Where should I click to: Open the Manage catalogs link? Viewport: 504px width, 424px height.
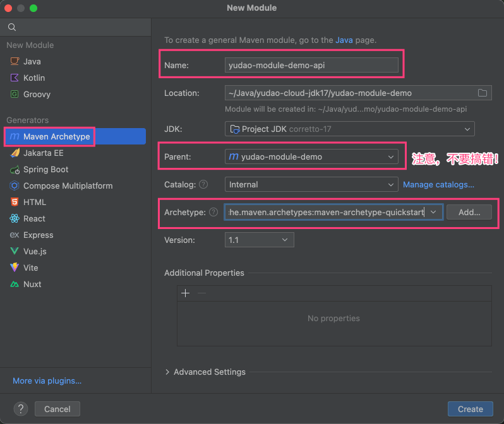coord(438,184)
